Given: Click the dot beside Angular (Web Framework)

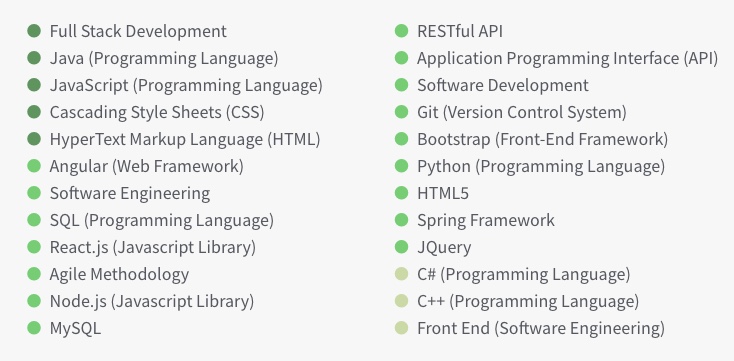Looking at the screenshot, I should coord(34,166).
